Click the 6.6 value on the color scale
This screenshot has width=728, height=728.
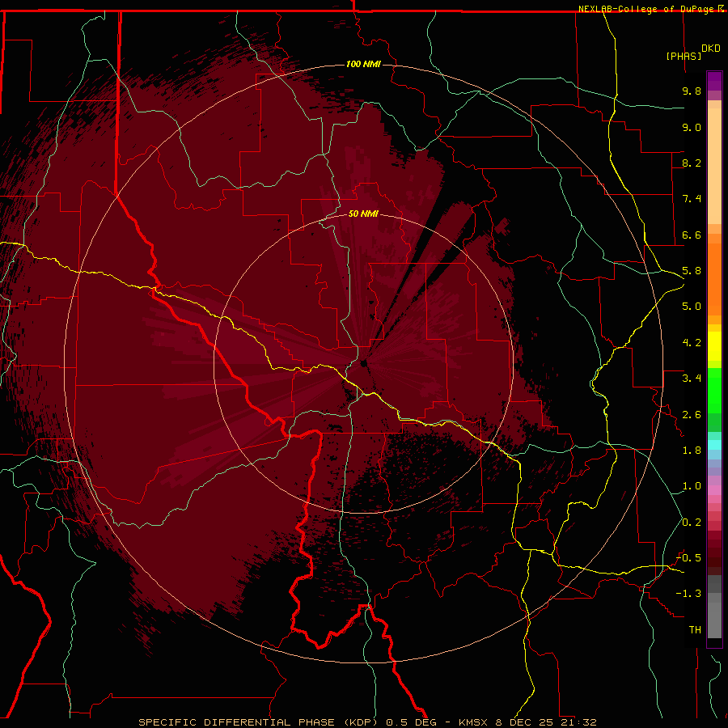pos(692,235)
